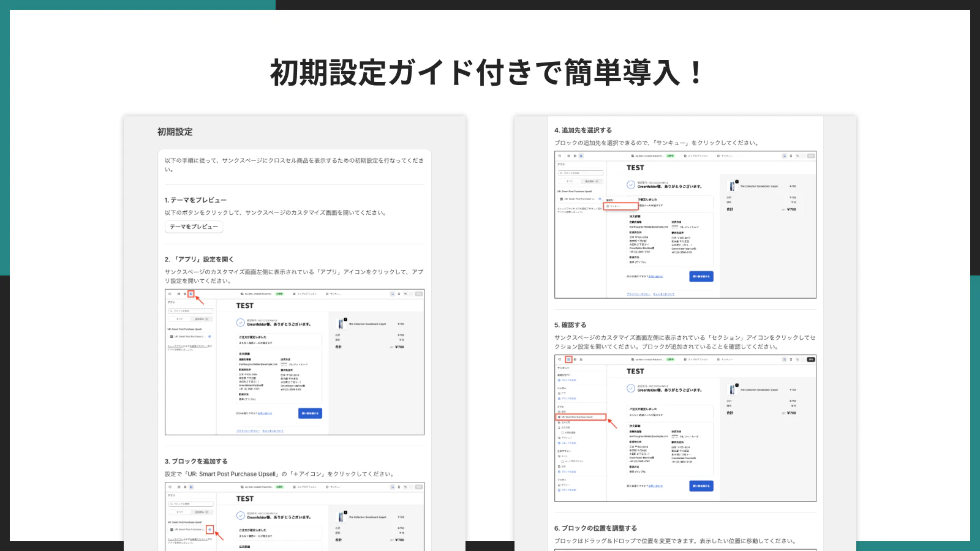This screenshot has height=551, width=980.
Task: Click the blue 買い物を続ける button in step 4 screenshot
Action: [701, 276]
